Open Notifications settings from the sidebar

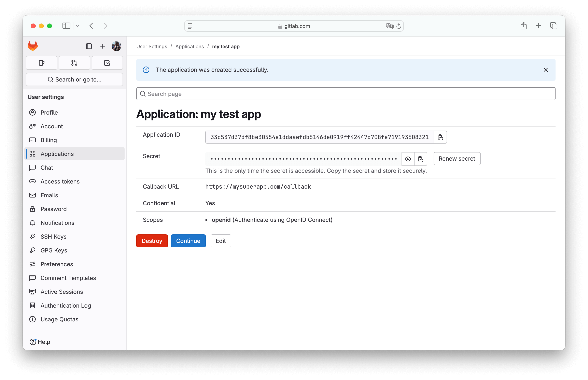point(57,223)
